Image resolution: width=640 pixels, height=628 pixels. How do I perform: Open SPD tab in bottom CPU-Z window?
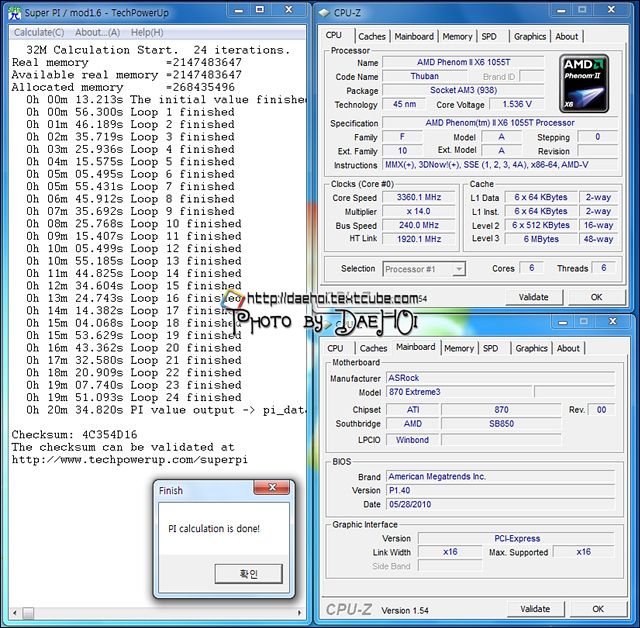490,348
